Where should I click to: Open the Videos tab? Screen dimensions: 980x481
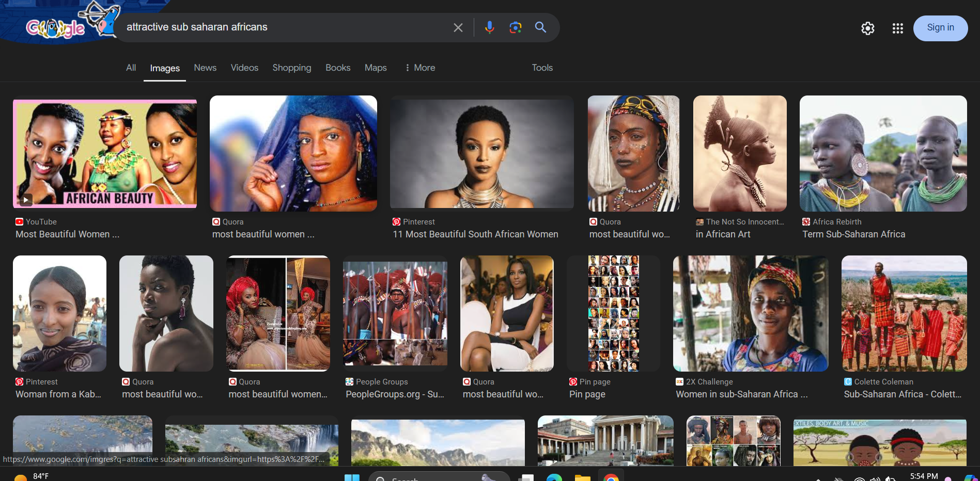coord(244,68)
